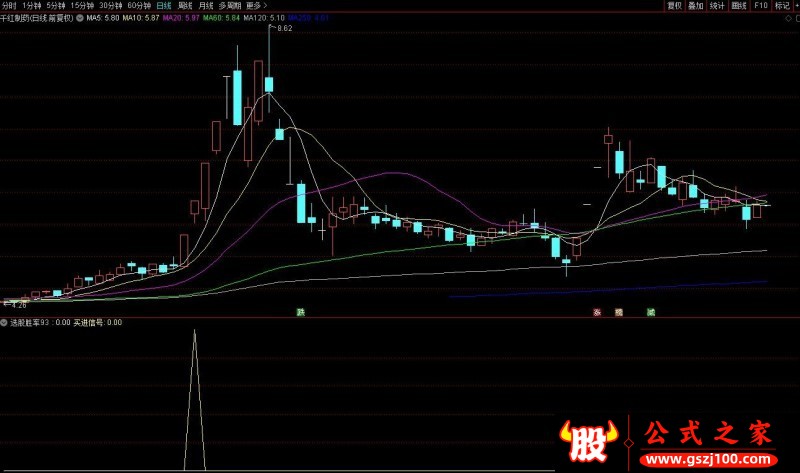Click the purple MA20 label
This screenshot has width=800, height=473.
point(181,18)
